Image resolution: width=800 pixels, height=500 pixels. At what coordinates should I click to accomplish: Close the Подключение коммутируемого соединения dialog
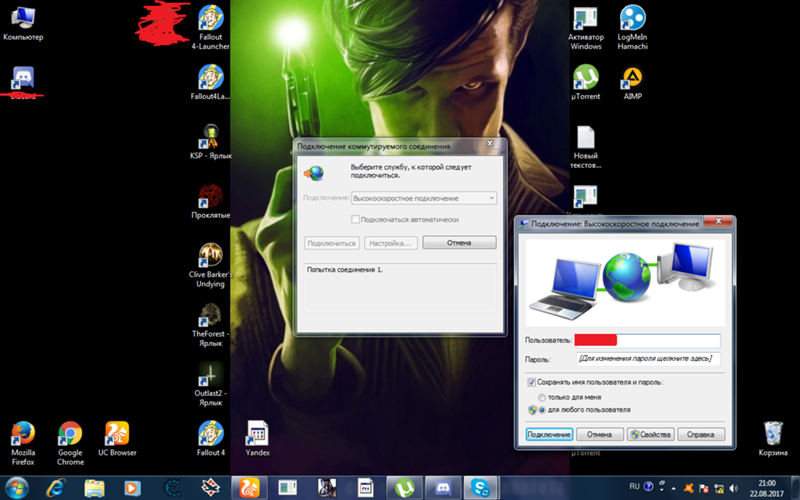coord(490,144)
